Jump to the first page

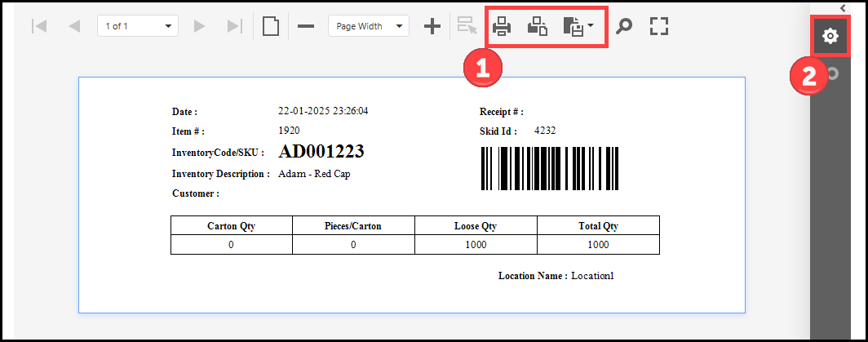pos(38,26)
